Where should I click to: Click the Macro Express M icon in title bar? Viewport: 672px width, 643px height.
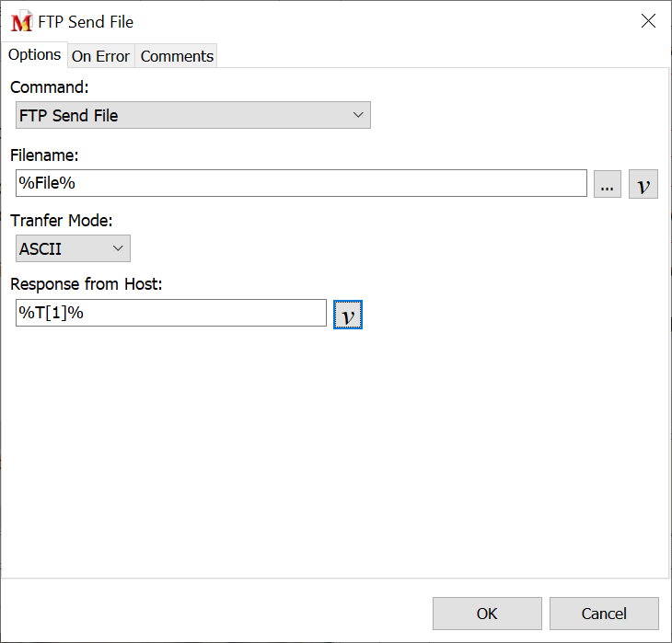[20, 22]
